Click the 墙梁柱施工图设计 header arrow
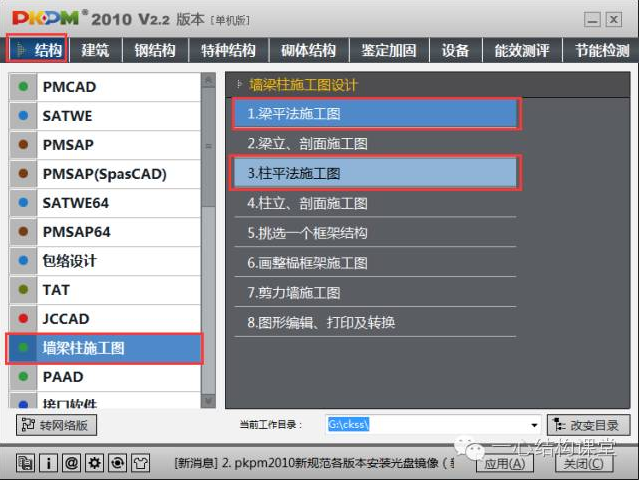 [240, 85]
